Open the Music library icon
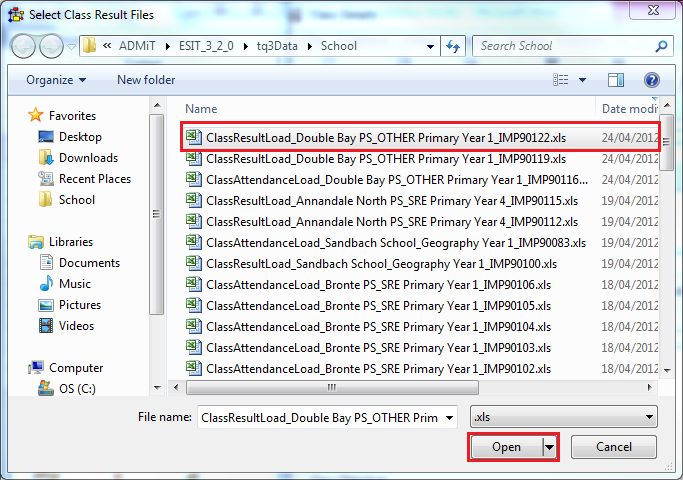This screenshot has width=683, height=480. point(46,284)
